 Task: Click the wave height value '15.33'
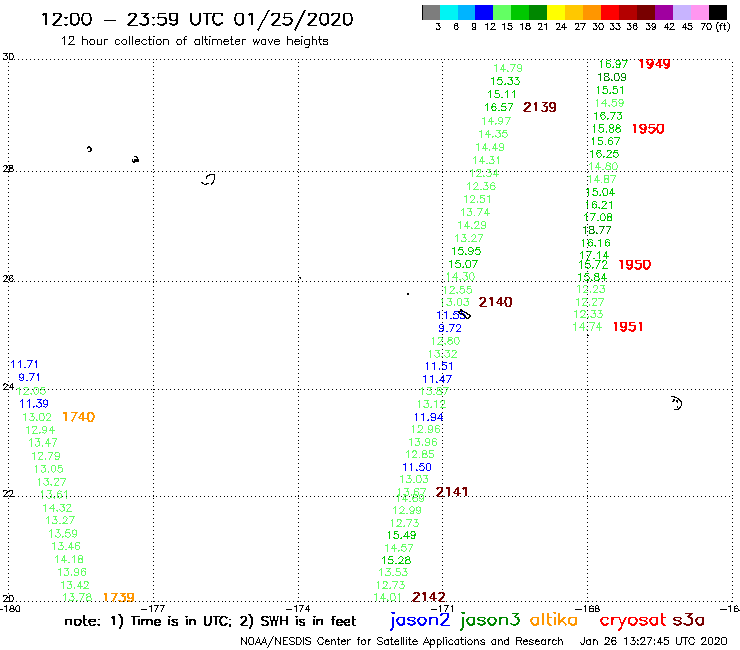(x=505, y=81)
